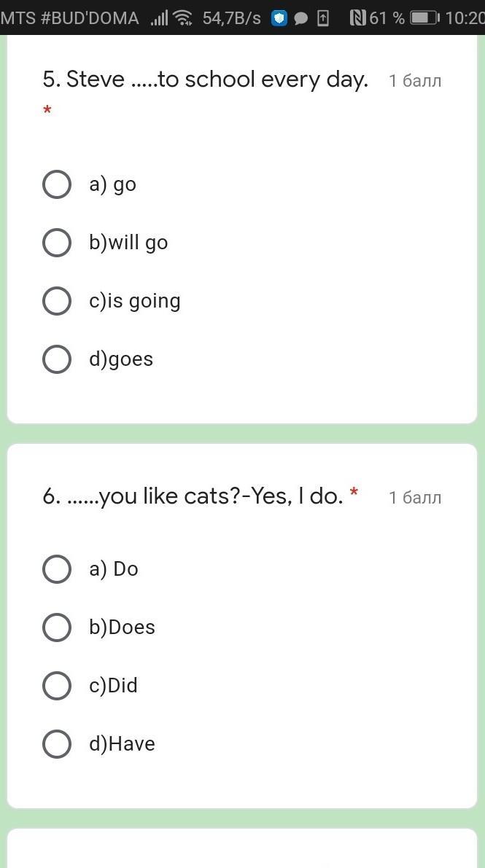Tap the Wi-Fi status icon
The image size is (485, 868).
coord(183,17)
